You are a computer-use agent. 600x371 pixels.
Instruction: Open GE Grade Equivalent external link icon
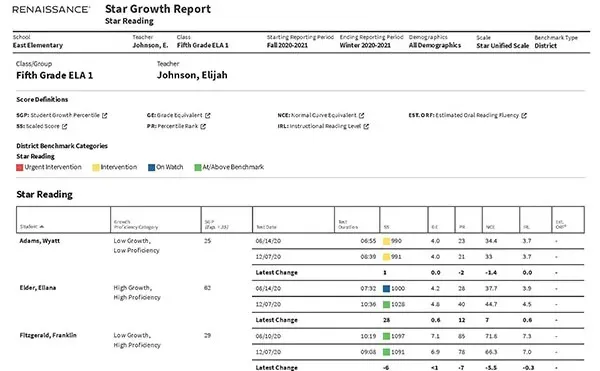click(x=207, y=116)
